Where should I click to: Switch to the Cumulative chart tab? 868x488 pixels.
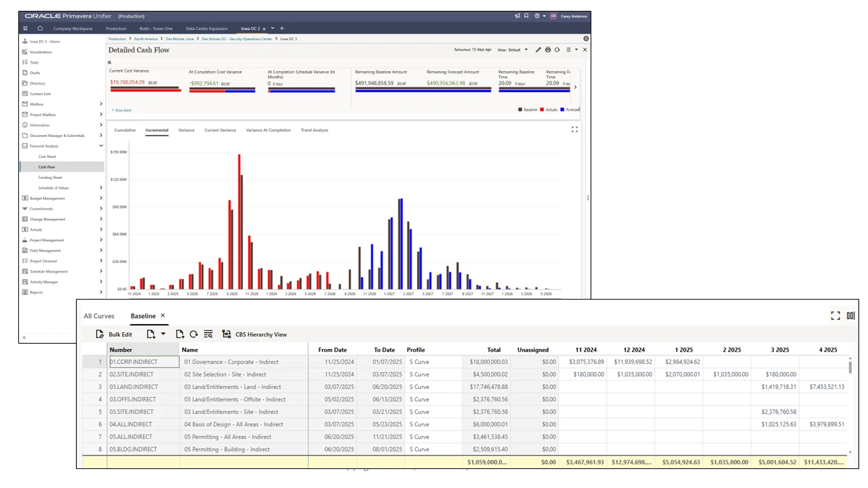pyautogui.click(x=125, y=130)
